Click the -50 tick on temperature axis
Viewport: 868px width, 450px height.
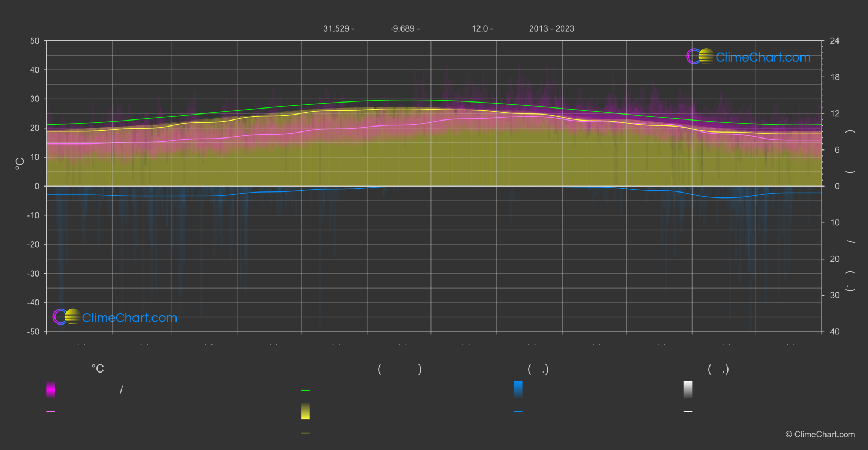click(x=33, y=332)
